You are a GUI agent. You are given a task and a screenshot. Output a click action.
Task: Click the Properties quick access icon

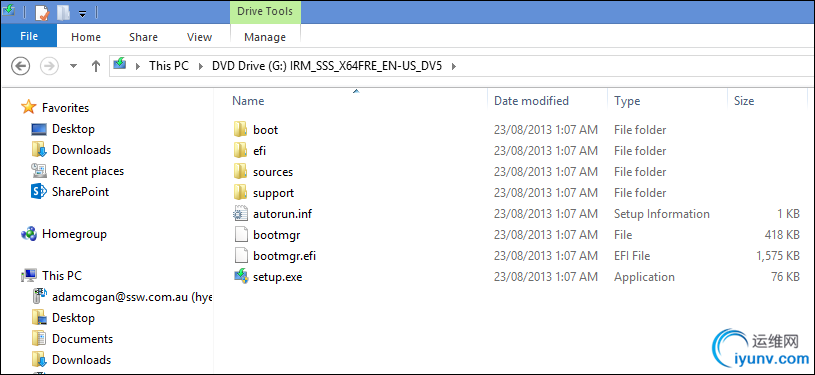click(x=42, y=12)
